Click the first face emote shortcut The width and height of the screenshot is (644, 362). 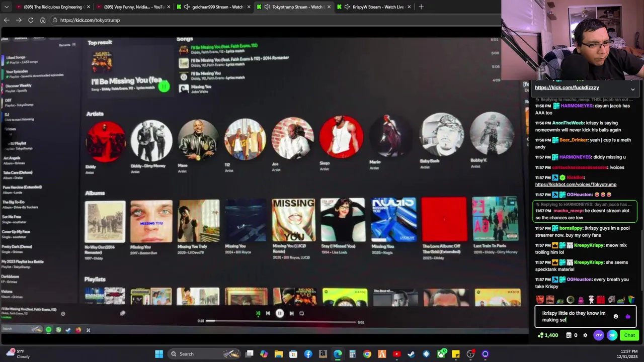click(x=540, y=300)
